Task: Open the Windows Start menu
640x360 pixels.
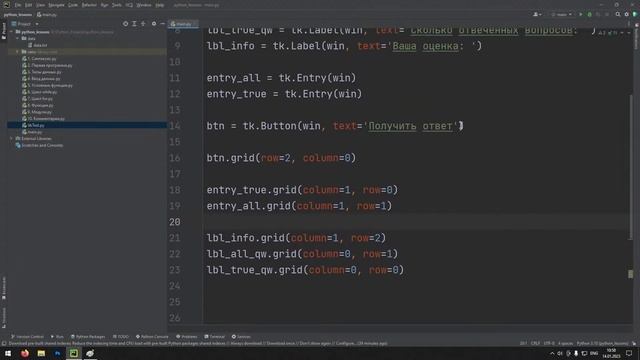Action: [x=8, y=353]
